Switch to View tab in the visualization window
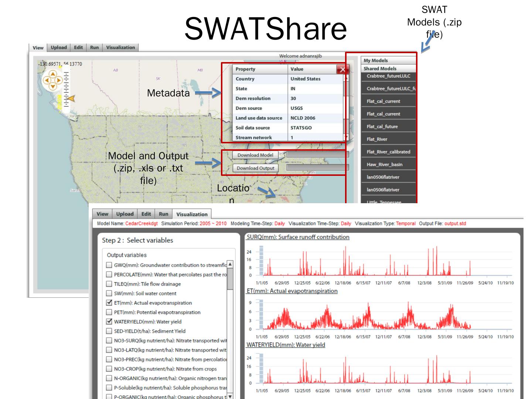 pyautogui.click(x=102, y=214)
